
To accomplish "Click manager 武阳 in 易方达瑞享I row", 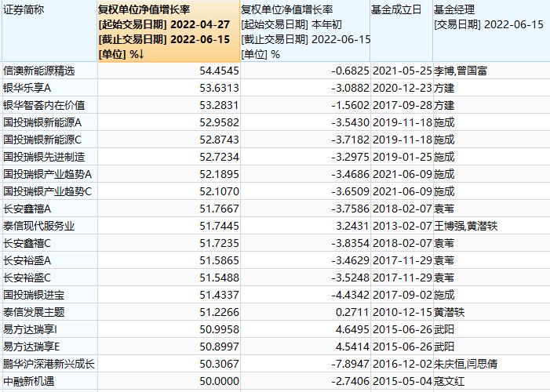I will click(444, 329).
